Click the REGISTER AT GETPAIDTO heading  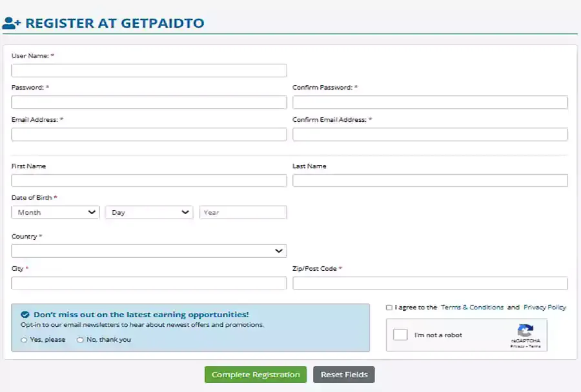(115, 23)
